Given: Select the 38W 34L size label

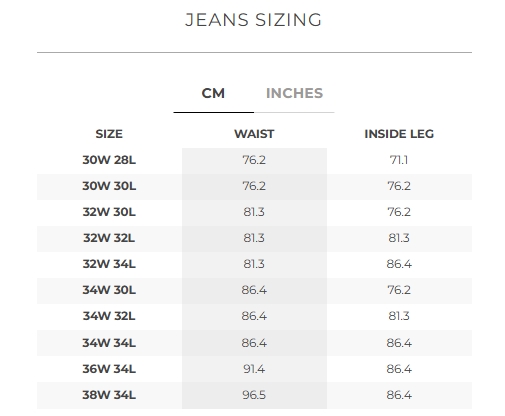Looking at the screenshot, I should click(x=109, y=395).
